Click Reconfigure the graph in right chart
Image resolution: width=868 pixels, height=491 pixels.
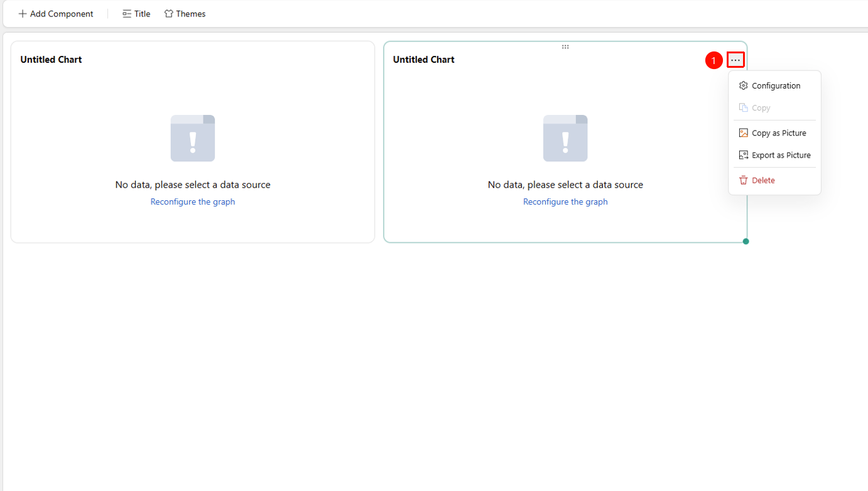pyautogui.click(x=565, y=202)
